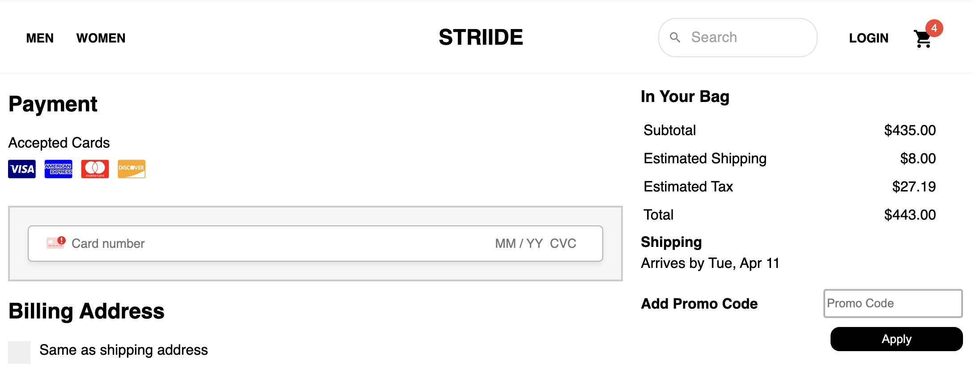Screen dimensions: 980x365
Task: Open the shopping cart icon
Action: pyautogui.click(x=923, y=39)
